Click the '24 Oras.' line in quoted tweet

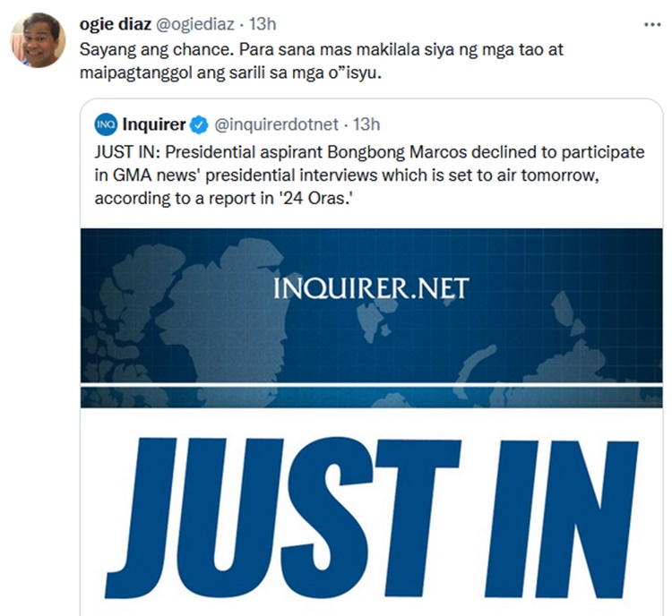pos(223,199)
